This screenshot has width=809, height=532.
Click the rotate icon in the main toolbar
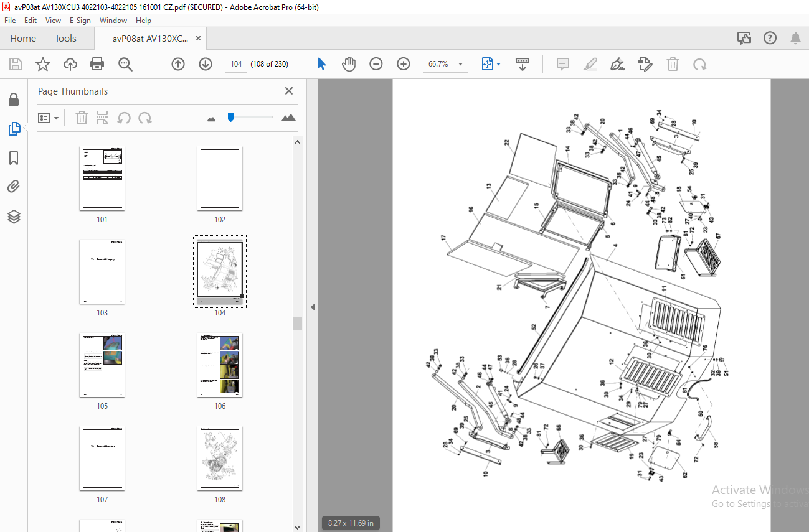point(700,64)
